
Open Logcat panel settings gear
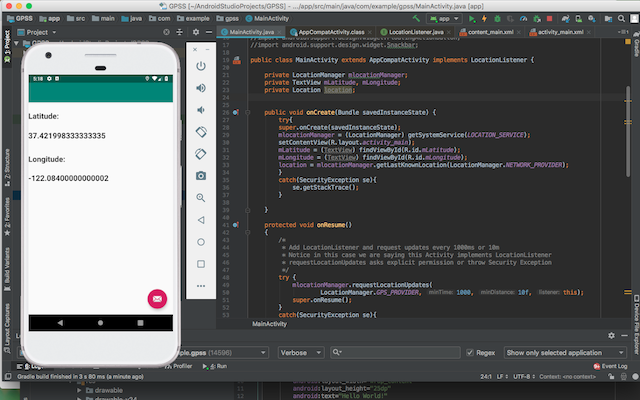pyautogui.click(x=611, y=335)
